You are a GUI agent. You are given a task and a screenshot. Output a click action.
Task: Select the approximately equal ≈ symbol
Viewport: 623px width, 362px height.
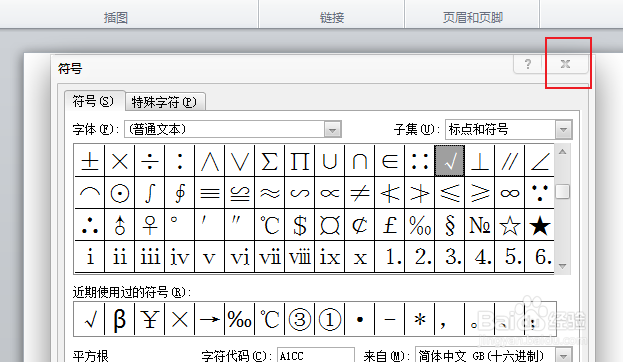pyautogui.click(x=270, y=193)
